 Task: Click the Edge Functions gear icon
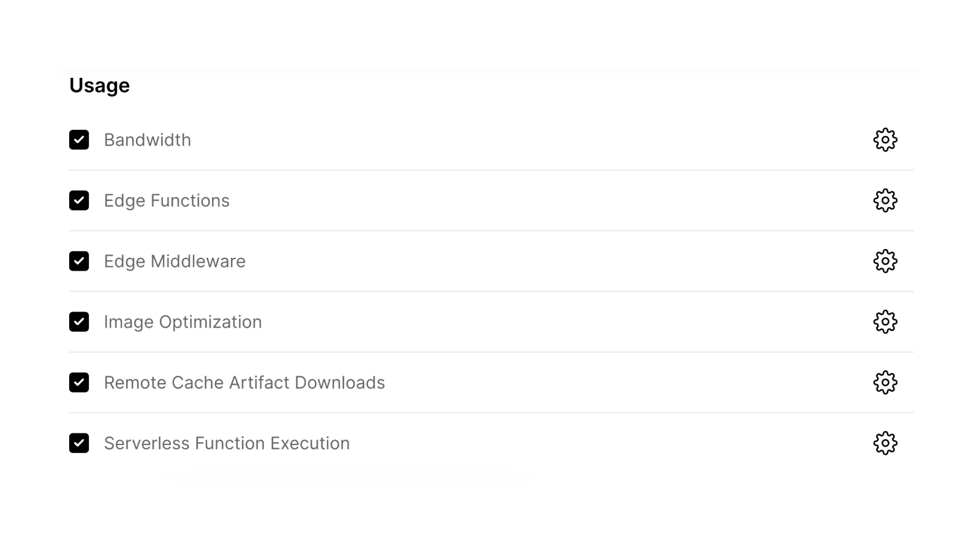pos(885,200)
